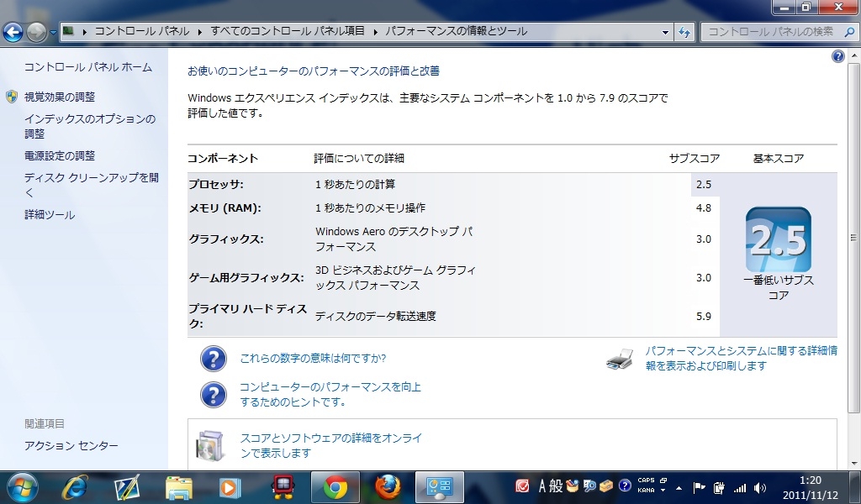The height and width of the screenshot is (504, 861).
Task: Open Windows Media Player on the taskbar
Action: 230,486
